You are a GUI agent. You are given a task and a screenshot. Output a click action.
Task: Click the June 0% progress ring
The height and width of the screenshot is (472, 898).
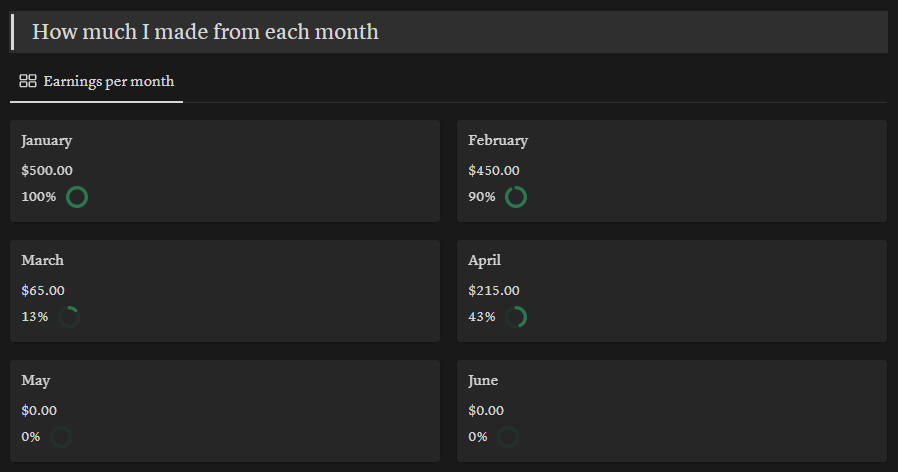[x=508, y=437]
